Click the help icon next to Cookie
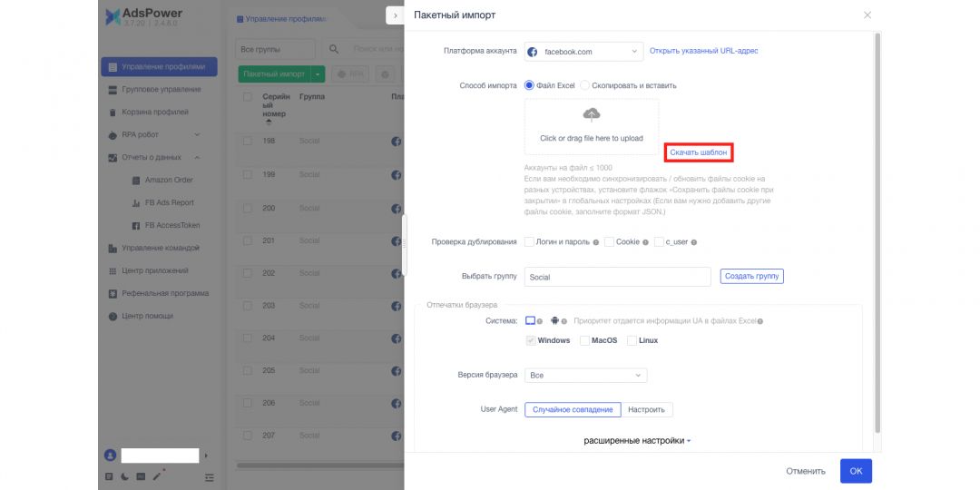 [x=645, y=242]
